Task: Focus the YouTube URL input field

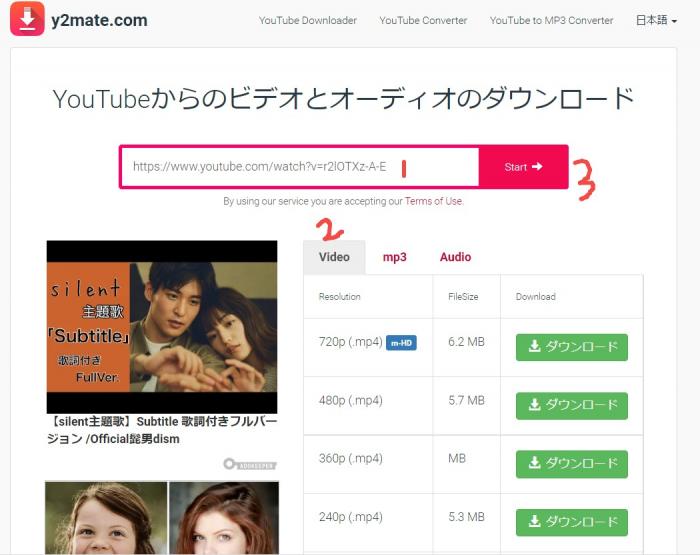Action: (x=300, y=167)
